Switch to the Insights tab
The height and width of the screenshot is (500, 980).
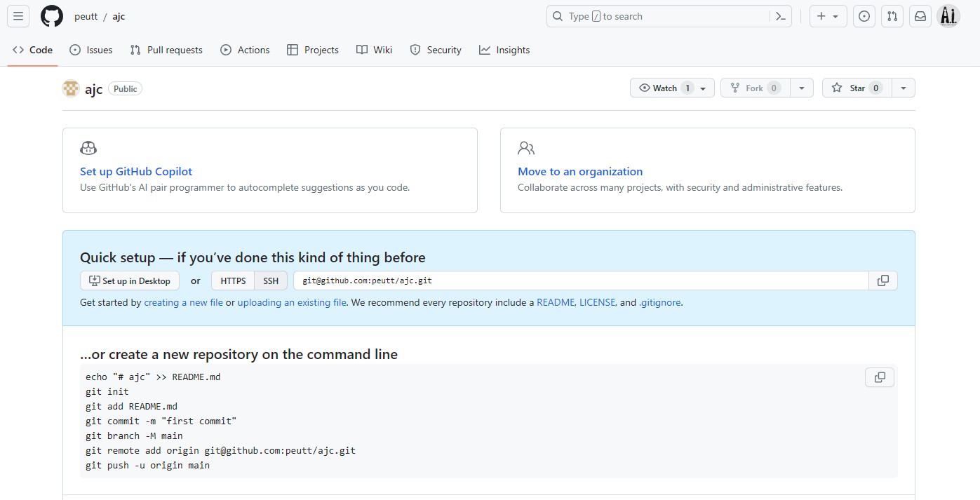point(504,50)
